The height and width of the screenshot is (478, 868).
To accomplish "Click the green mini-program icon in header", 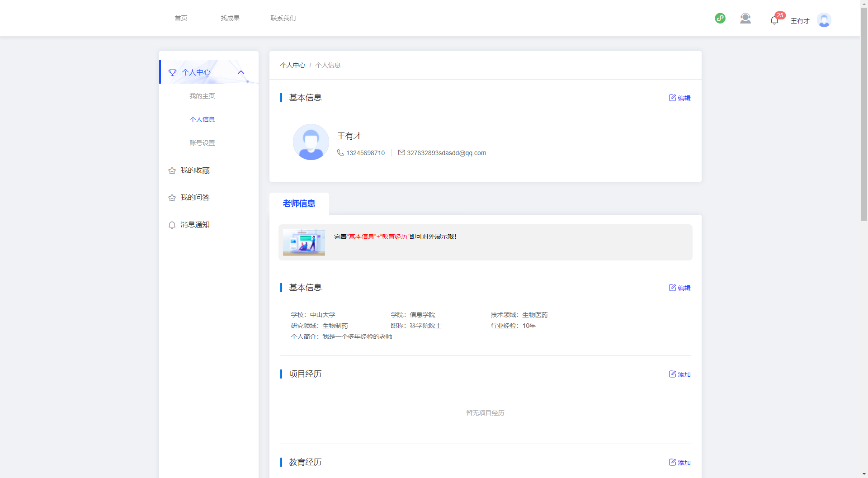I will [x=720, y=19].
